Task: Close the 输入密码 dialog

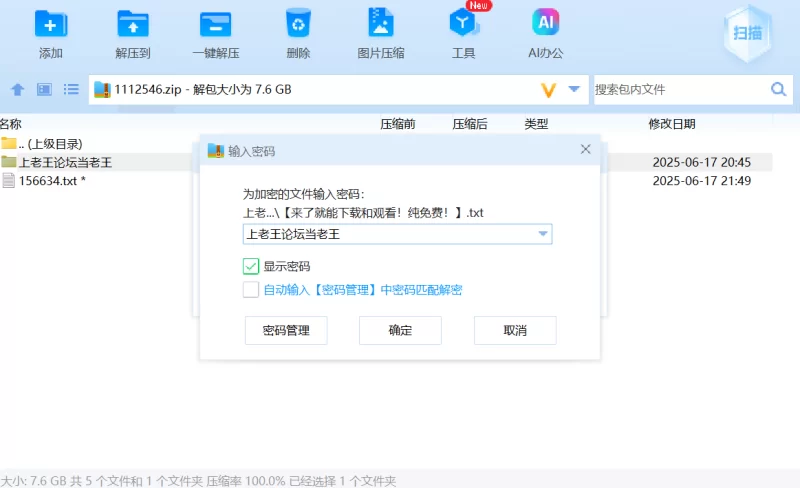Action: point(585,150)
